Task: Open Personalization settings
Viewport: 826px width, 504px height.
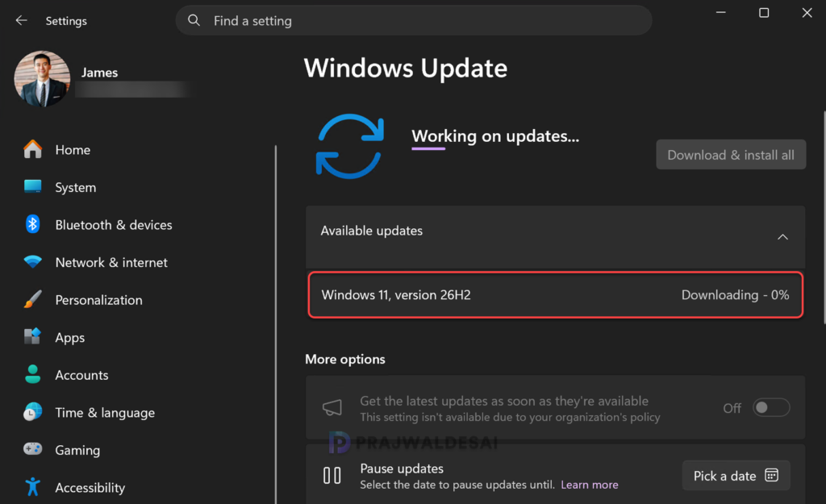Action: [x=99, y=300]
